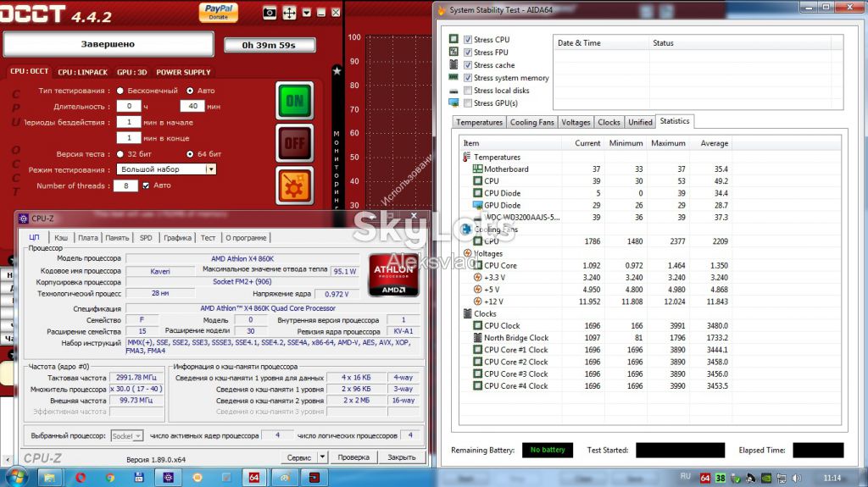This screenshot has width=868, height=487.
Task: Click the AIDA64 taskbar button
Action: (x=253, y=477)
